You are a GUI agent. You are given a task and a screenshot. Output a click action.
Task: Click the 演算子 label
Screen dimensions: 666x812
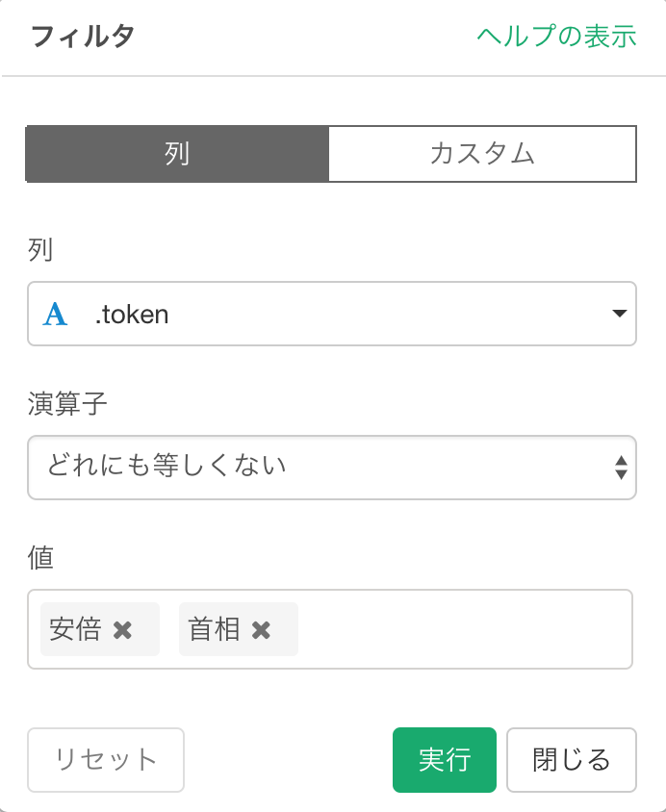tap(67, 404)
